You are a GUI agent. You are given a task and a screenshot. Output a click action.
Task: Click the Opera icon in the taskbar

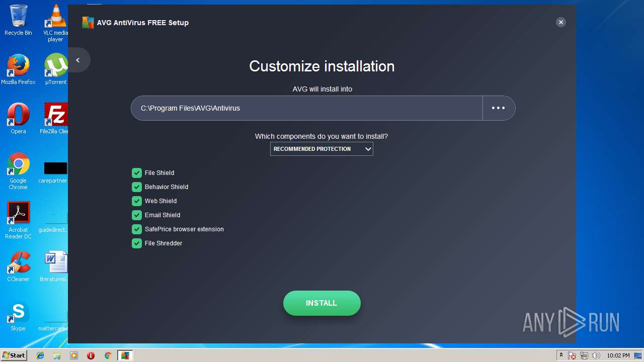pos(91,355)
